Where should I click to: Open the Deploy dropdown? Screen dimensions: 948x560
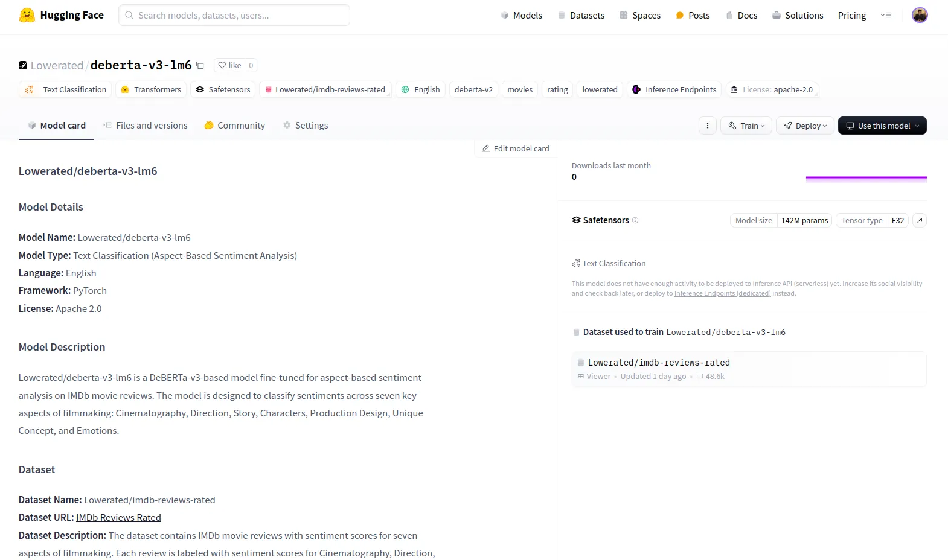click(805, 126)
